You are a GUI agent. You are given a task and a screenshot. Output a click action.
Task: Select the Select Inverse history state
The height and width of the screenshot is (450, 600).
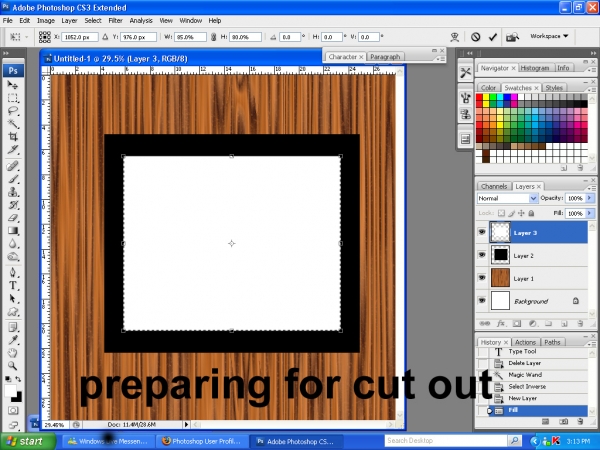coord(533,386)
